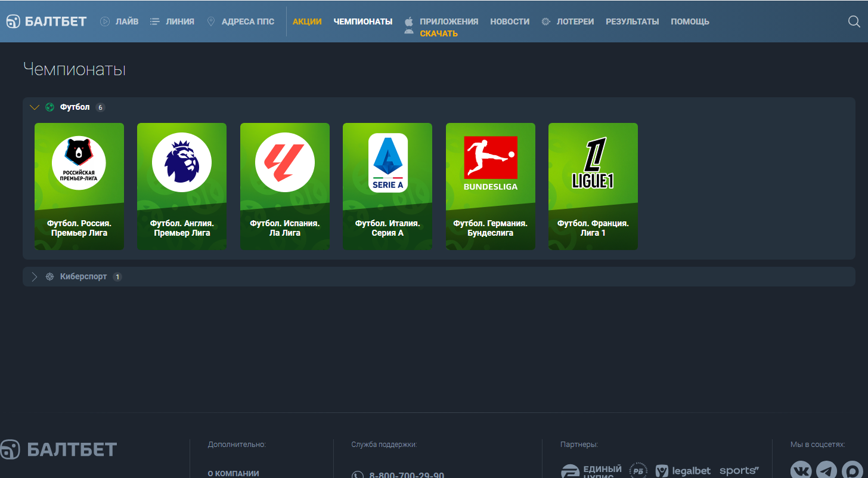Click the Дополнительно: footer label
The width and height of the screenshot is (868, 478).
click(237, 445)
